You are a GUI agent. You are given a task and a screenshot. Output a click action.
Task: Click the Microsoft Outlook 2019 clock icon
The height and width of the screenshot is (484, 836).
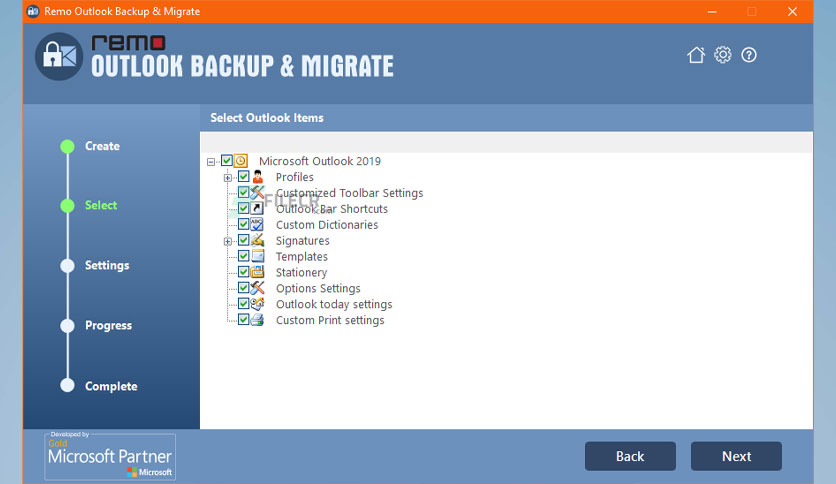(241, 160)
